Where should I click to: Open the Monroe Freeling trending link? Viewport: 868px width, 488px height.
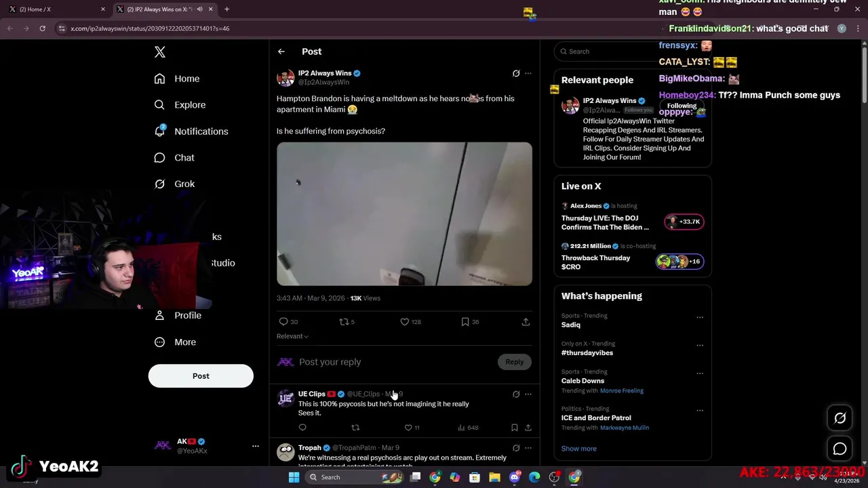pos(622,391)
